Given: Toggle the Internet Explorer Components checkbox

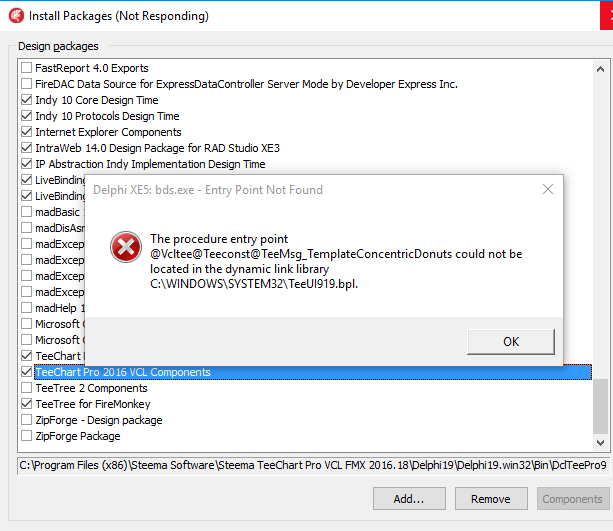Looking at the screenshot, I should click(27, 132).
